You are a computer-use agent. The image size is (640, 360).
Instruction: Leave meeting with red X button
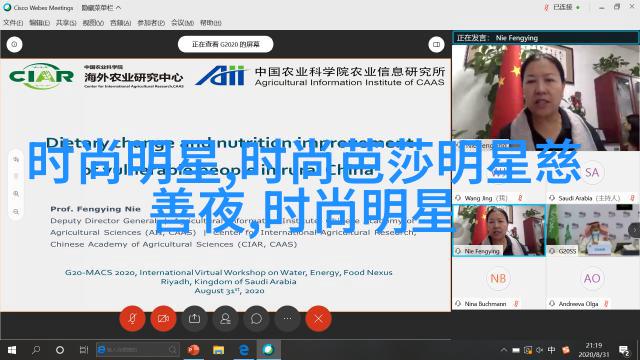[x=318, y=319]
